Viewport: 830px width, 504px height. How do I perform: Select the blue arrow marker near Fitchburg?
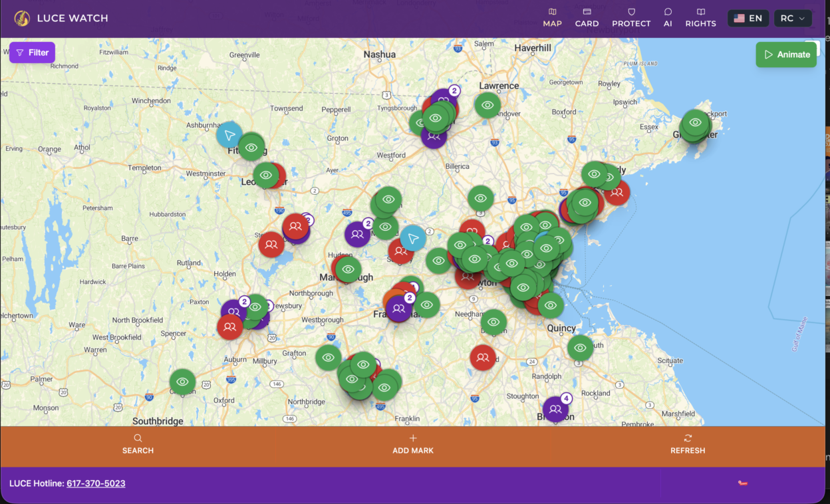pyautogui.click(x=229, y=135)
